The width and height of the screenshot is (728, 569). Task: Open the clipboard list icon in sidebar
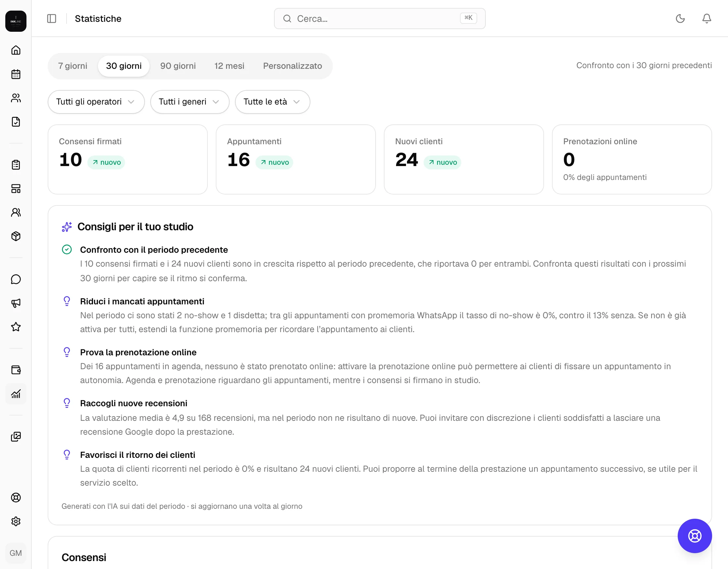pos(16,165)
